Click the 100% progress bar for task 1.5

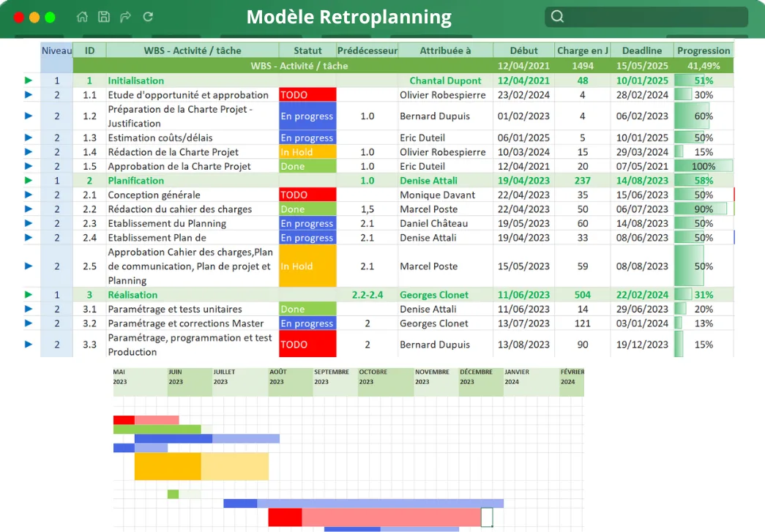(704, 166)
